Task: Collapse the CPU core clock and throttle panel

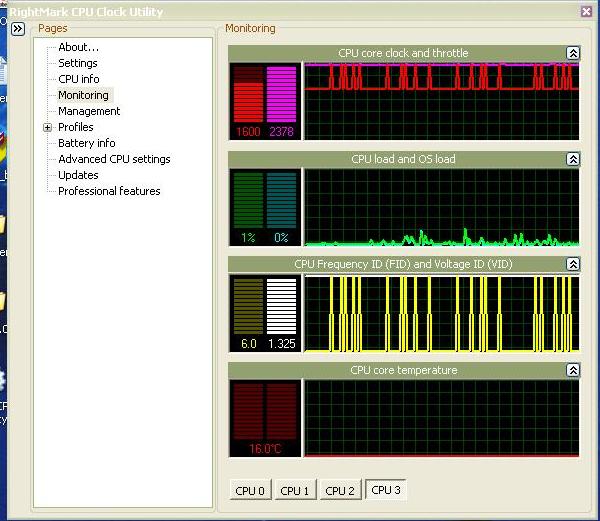Action: pos(573,53)
